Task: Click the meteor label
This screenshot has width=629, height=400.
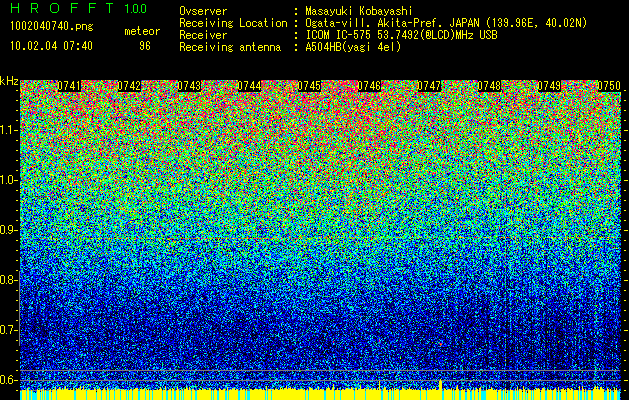Action: tap(142, 31)
